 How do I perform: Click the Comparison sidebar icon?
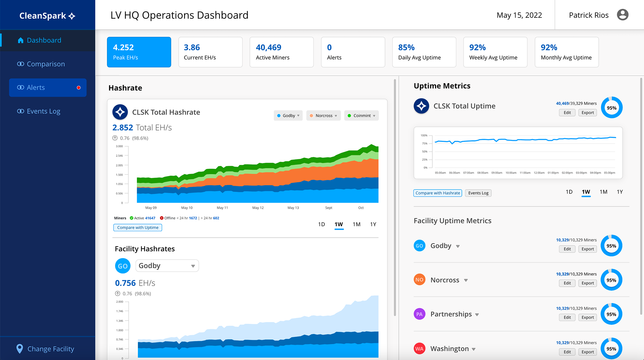(x=20, y=64)
